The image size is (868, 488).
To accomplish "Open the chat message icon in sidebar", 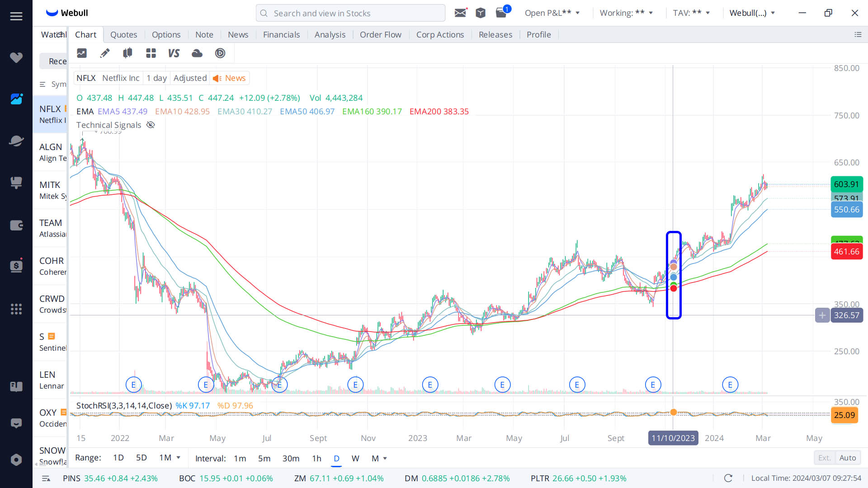I will [16, 423].
